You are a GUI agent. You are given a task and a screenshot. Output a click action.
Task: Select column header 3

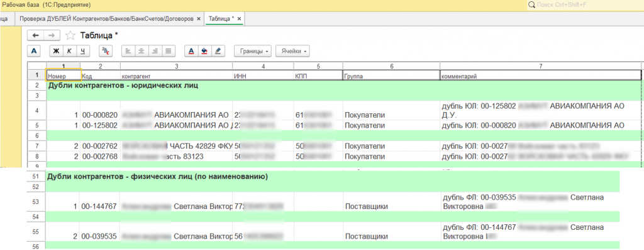click(176, 65)
